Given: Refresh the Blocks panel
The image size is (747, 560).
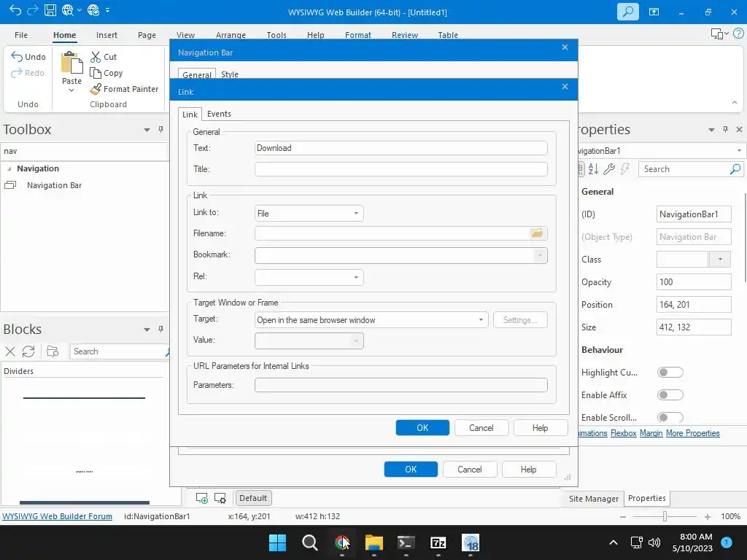Looking at the screenshot, I should (28, 351).
